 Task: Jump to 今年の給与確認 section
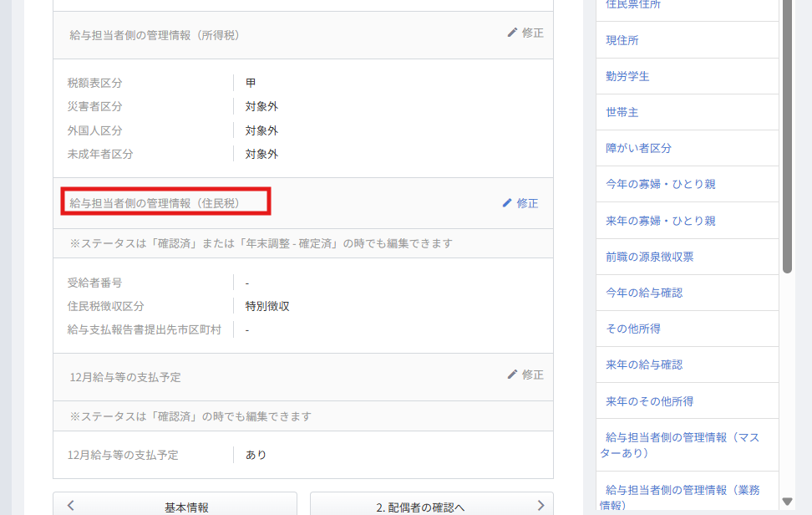(644, 293)
